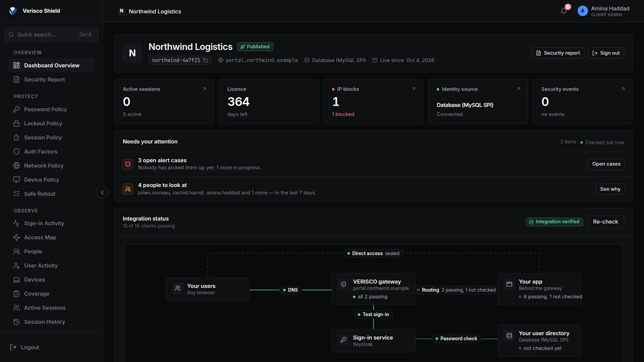
Task: Click the Security report button
Action: (x=557, y=53)
